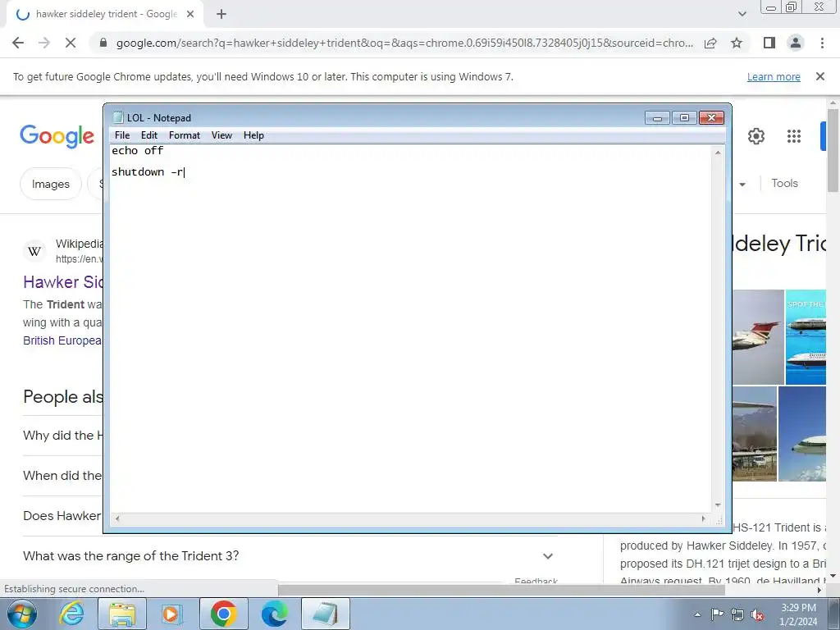Viewport: 840px width, 630px height.
Task: Maximize the Notepad window
Action: coord(684,118)
